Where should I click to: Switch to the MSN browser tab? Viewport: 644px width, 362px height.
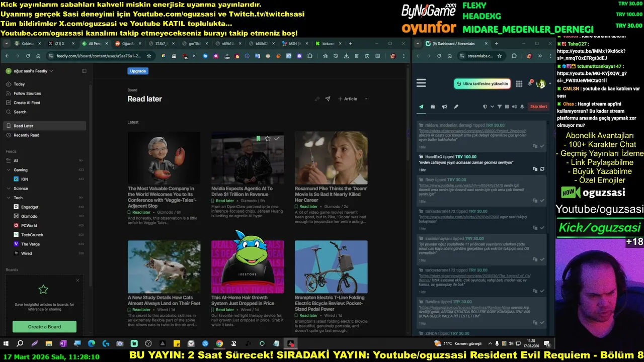[292, 44]
